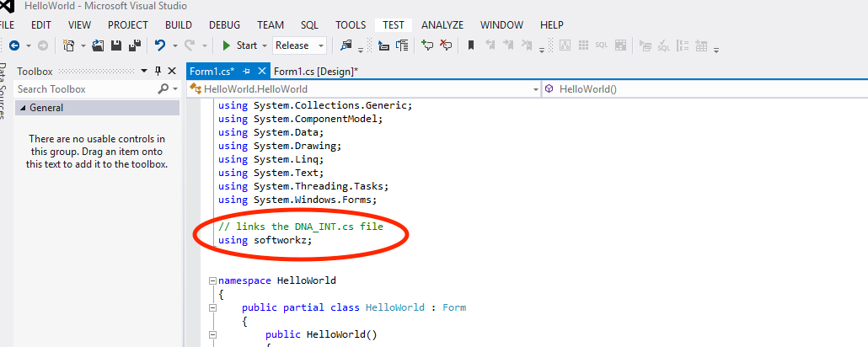This screenshot has height=347, width=868.
Task: Click the Toolbox search magnifier icon
Action: [x=163, y=89]
